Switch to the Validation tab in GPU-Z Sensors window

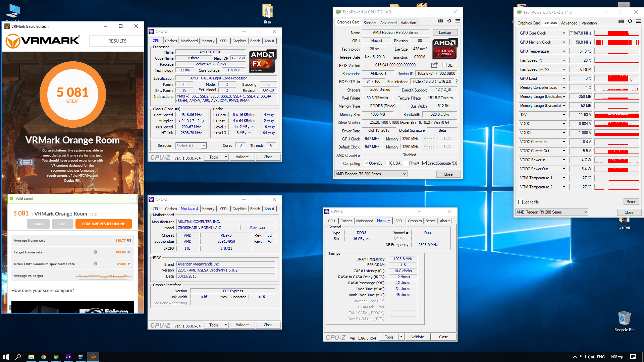[x=589, y=23]
